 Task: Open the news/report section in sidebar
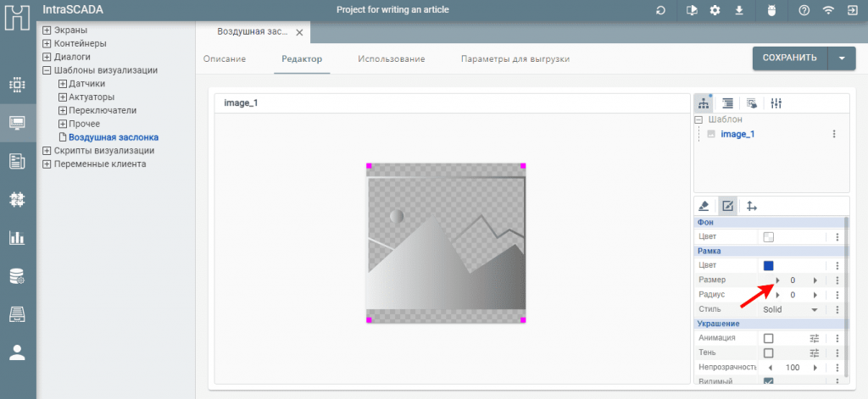tap(17, 162)
